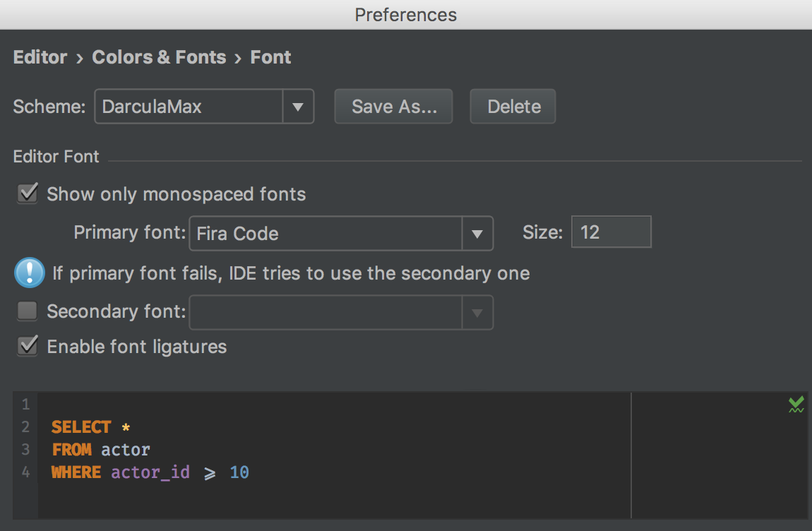Click the number 10 in preview
812x531 pixels.
239,472
